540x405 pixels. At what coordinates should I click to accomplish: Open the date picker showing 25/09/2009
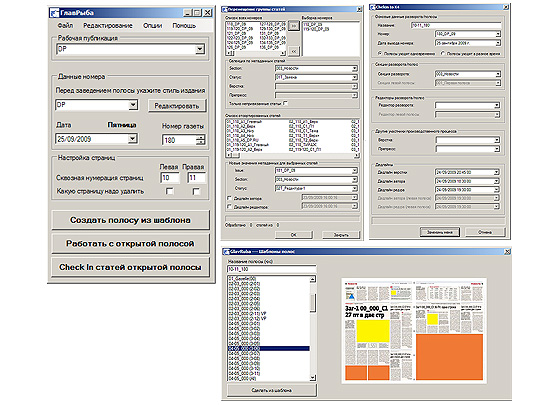(x=133, y=139)
